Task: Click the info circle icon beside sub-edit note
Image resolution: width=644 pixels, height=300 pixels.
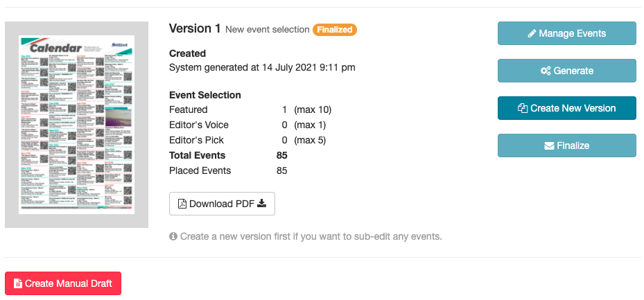Action: pyautogui.click(x=173, y=236)
